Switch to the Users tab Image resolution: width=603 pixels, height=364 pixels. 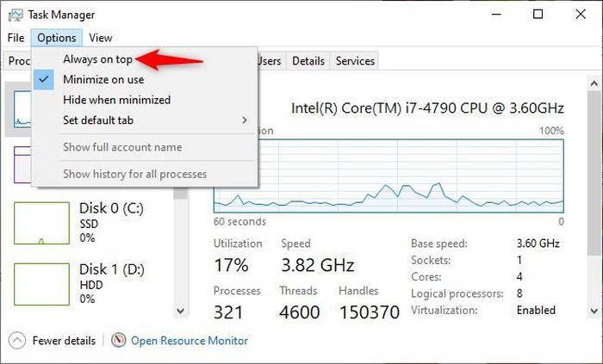tap(270, 61)
